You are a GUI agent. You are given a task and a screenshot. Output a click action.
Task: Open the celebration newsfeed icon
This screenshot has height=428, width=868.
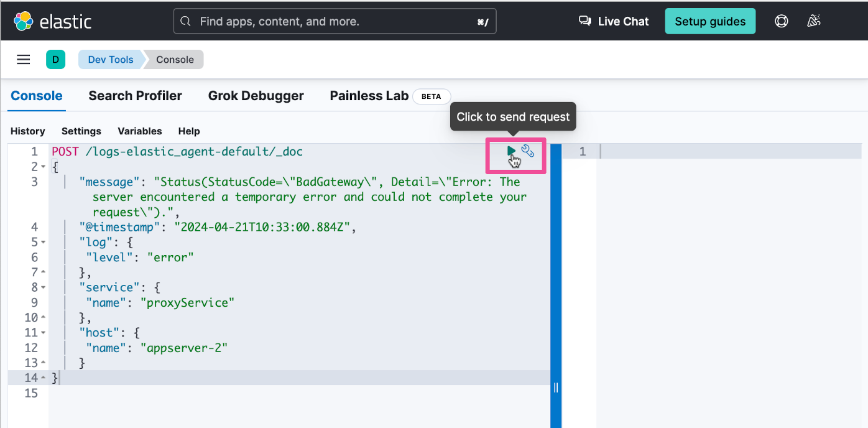813,21
